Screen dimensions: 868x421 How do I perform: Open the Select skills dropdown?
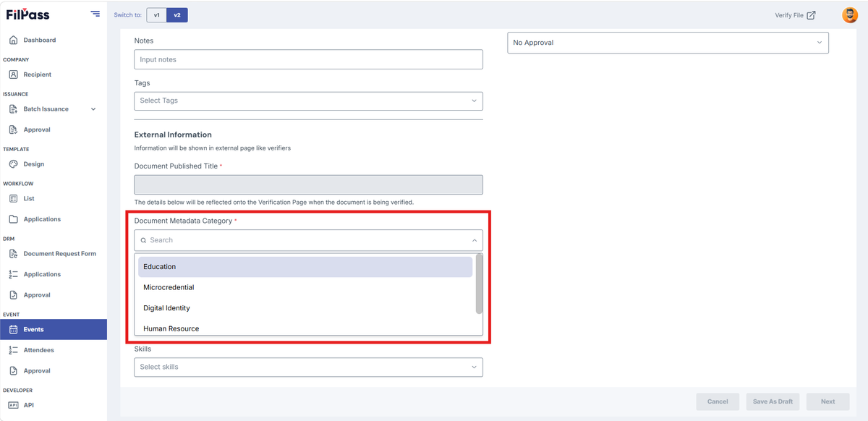308,367
